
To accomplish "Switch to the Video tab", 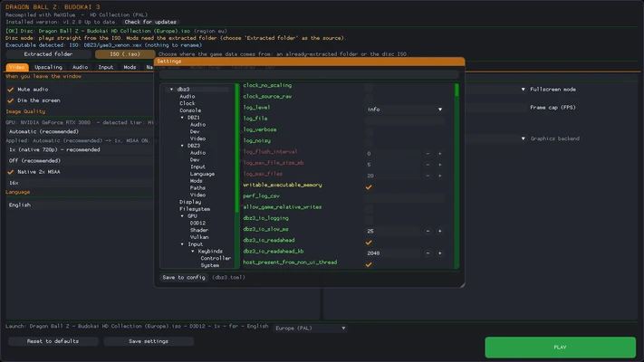I will click(x=17, y=67).
